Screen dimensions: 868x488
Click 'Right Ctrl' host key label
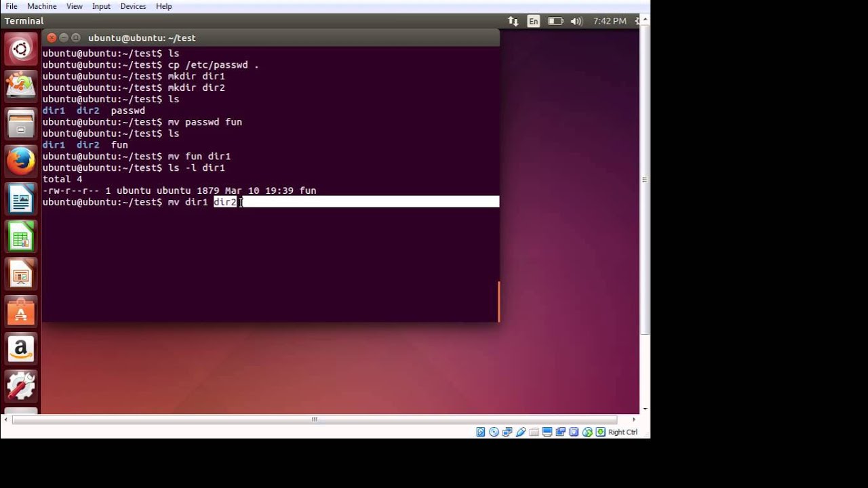coord(623,432)
